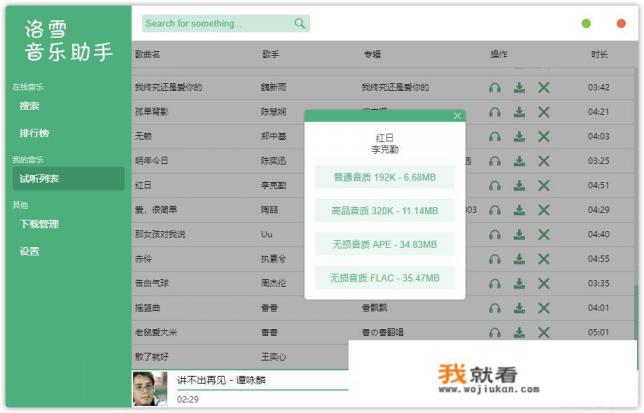Choose 高品音质 320K - 11.14MB

tap(385, 211)
